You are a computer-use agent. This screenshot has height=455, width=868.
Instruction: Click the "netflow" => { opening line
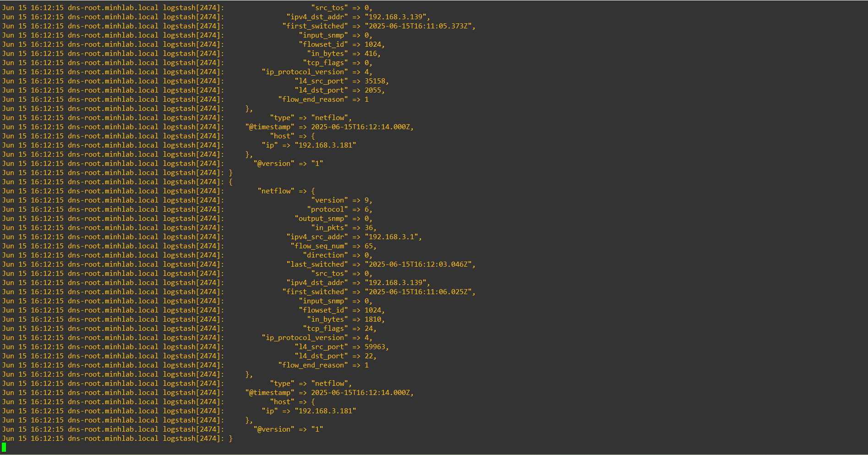(x=286, y=191)
